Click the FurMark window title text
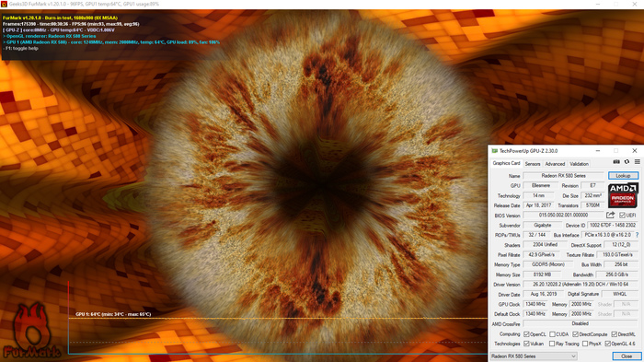Image resolution: width=644 pixels, height=362 pixels. tap(85, 4)
